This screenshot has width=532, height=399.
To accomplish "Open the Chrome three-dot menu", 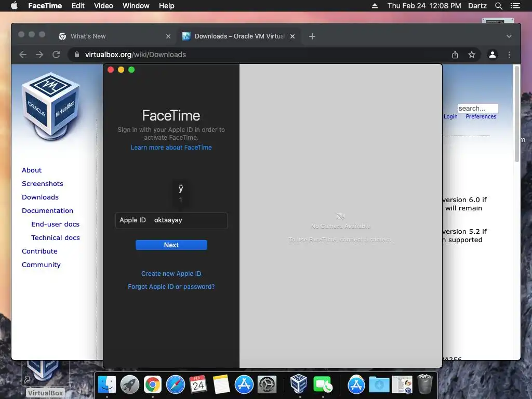I will [509, 55].
